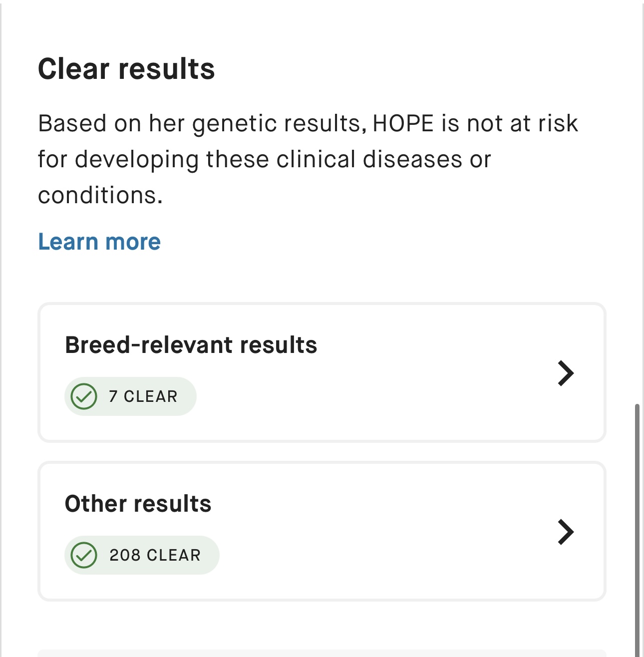Image resolution: width=644 pixels, height=657 pixels.
Task: Click the word 'conditions.' in the paragraph
Action: pos(100,195)
